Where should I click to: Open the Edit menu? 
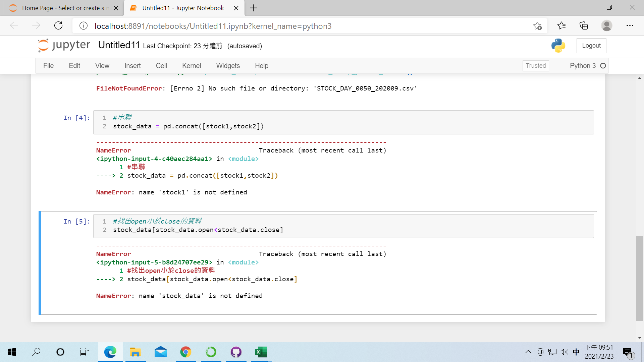click(74, 66)
